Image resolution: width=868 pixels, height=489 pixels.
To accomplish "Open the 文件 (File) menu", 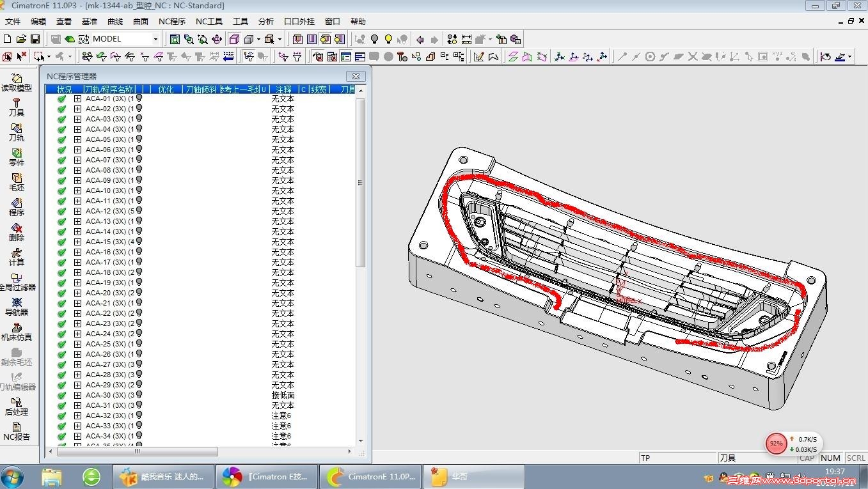I will coord(13,22).
